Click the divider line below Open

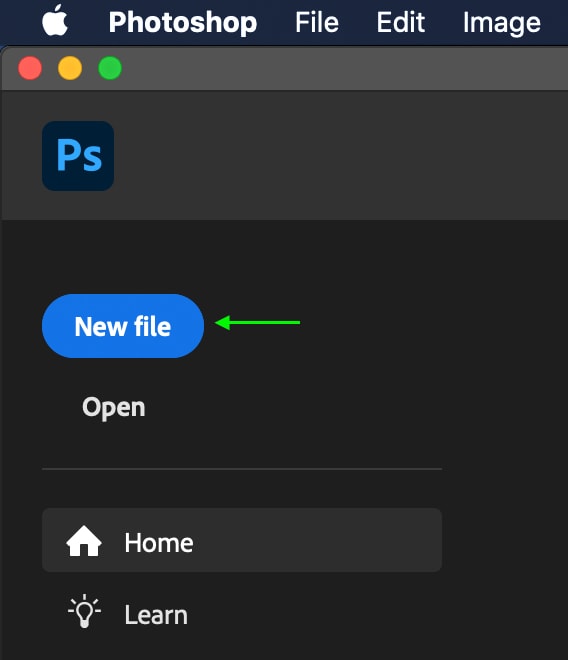click(x=242, y=468)
